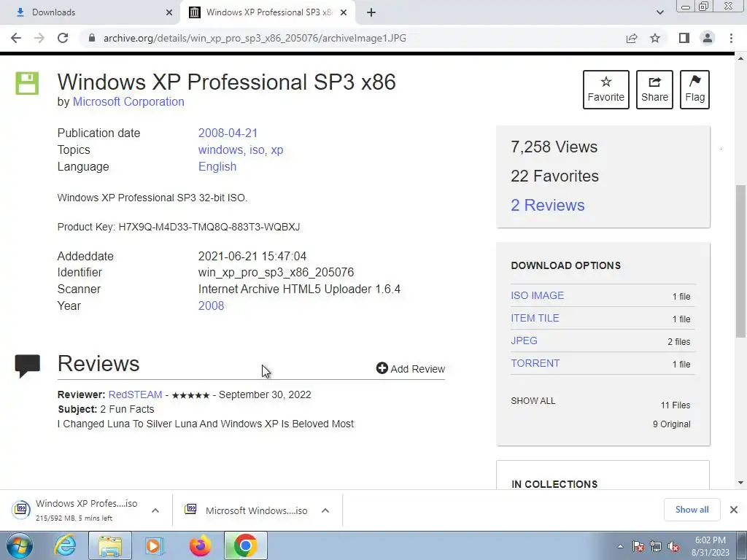Click Add Review plus button
The width and height of the screenshot is (747, 560).
coord(410,368)
